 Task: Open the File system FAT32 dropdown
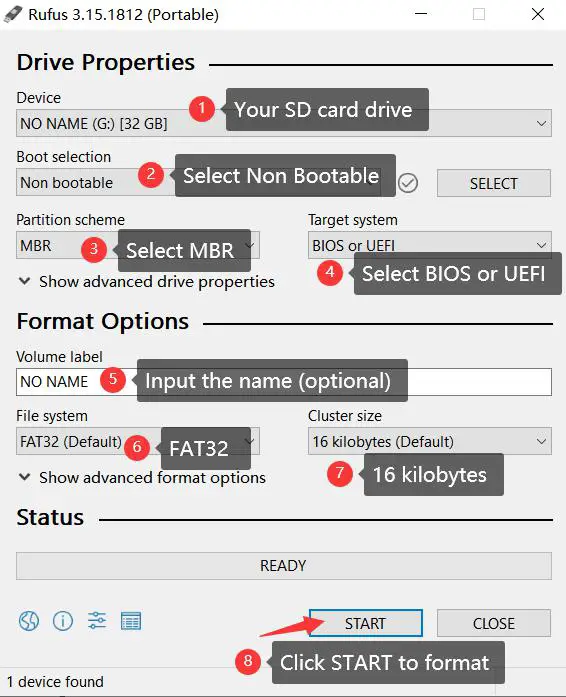(x=138, y=441)
